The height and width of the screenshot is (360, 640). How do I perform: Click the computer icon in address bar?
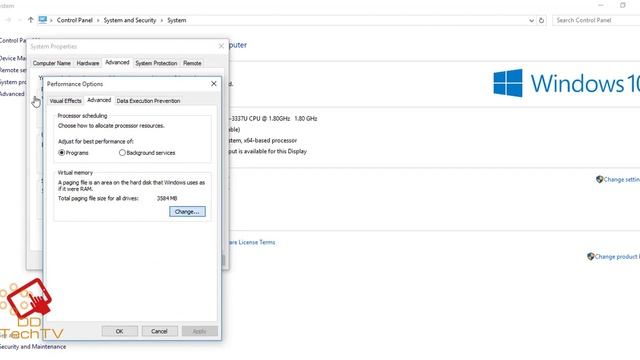point(43,20)
